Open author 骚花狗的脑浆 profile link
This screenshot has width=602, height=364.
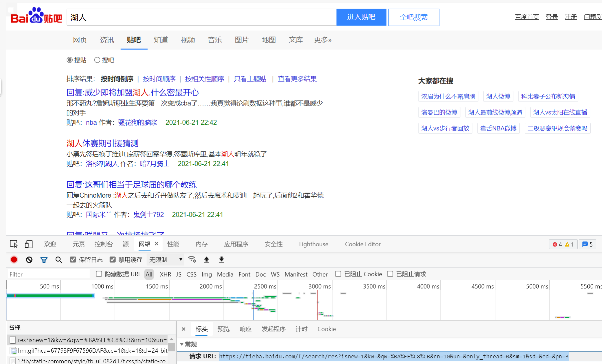[x=138, y=122]
